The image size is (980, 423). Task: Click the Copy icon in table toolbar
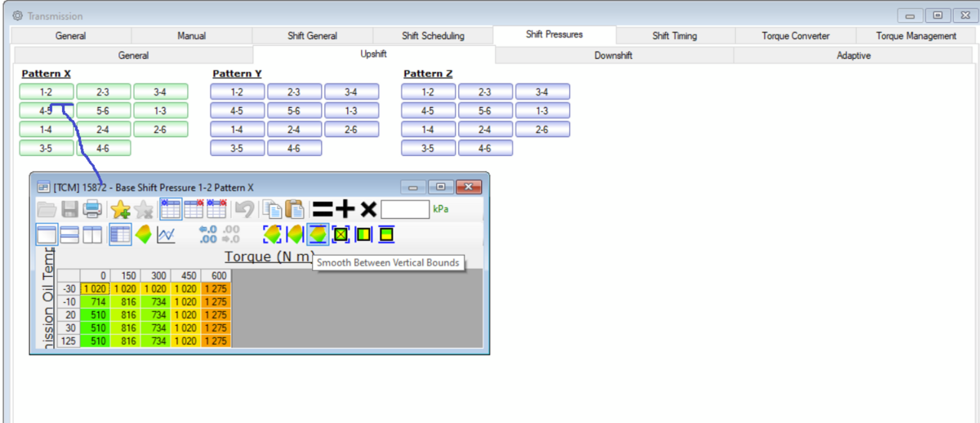tap(272, 209)
